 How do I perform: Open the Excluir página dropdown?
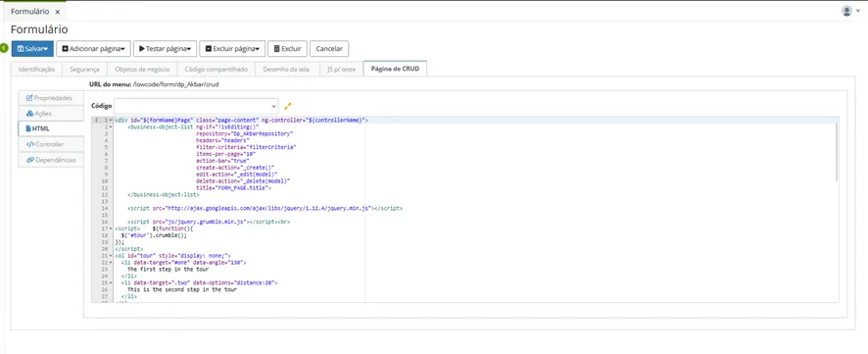[x=232, y=49]
